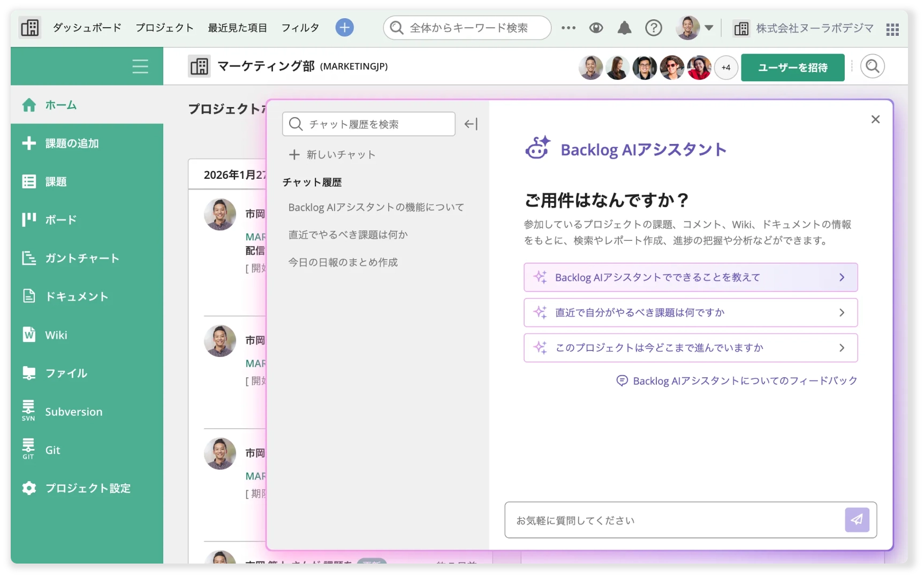Go to ホーム in sidebar
924x578 pixels.
(87, 105)
